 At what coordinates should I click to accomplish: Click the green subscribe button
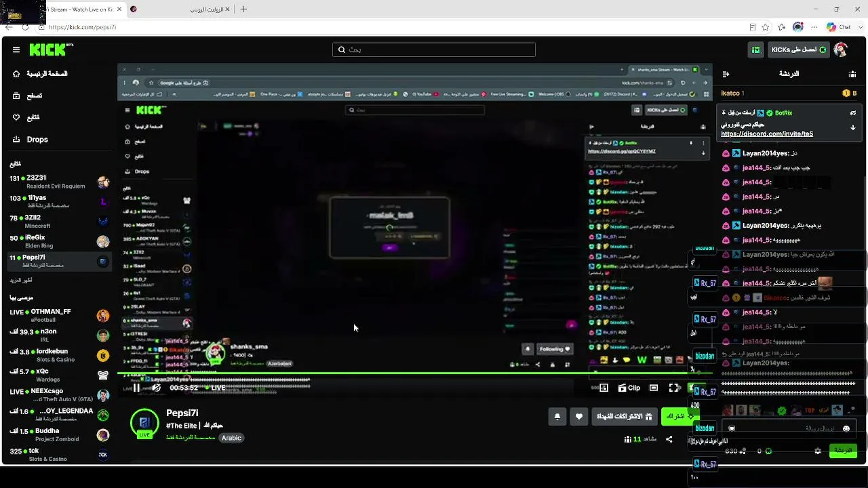point(679,417)
